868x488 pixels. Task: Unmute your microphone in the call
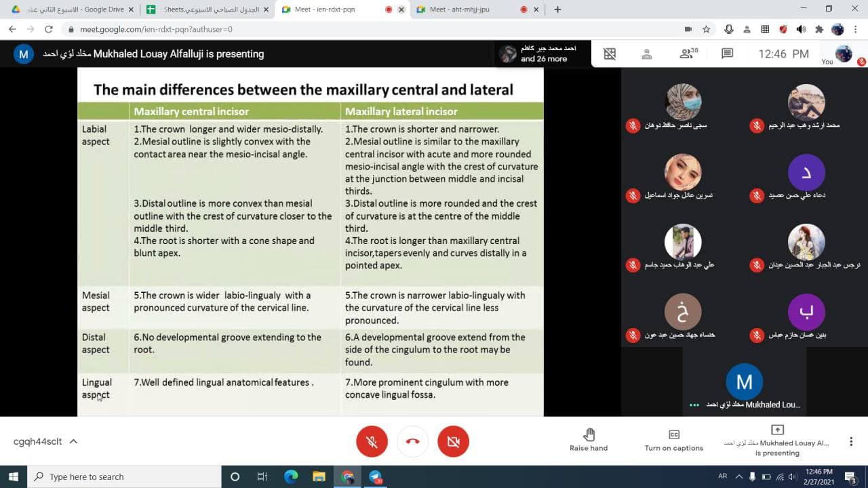coord(372,442)
